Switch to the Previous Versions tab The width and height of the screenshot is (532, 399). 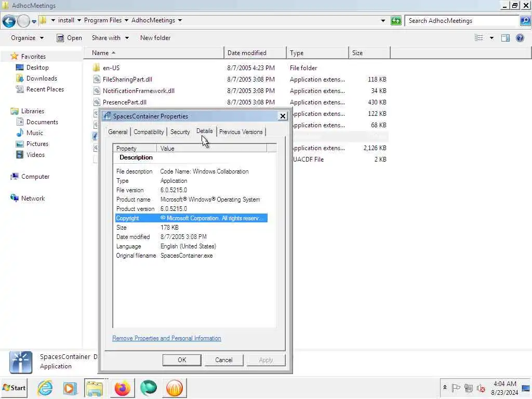pos(241,132)
